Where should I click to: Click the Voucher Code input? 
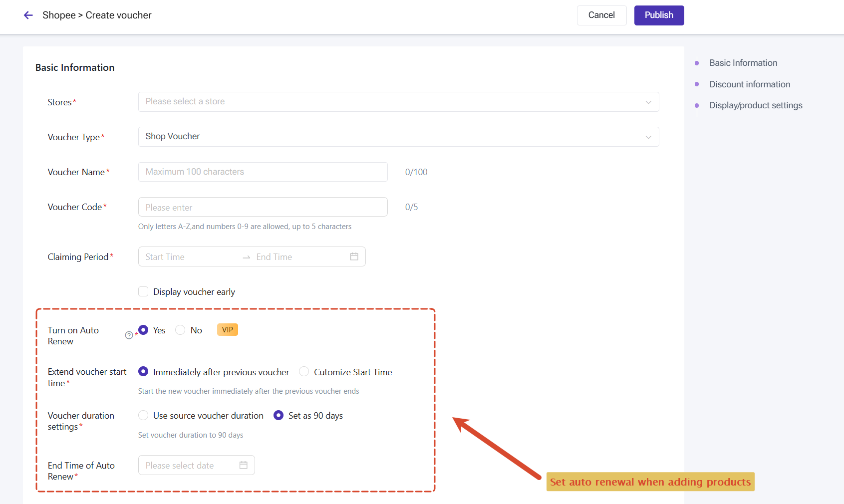263,207
